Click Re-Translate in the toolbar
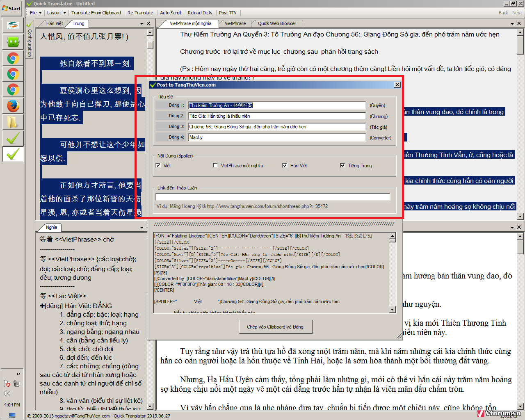525x420 pixels. pyautogui.click(x=140, y=13)
